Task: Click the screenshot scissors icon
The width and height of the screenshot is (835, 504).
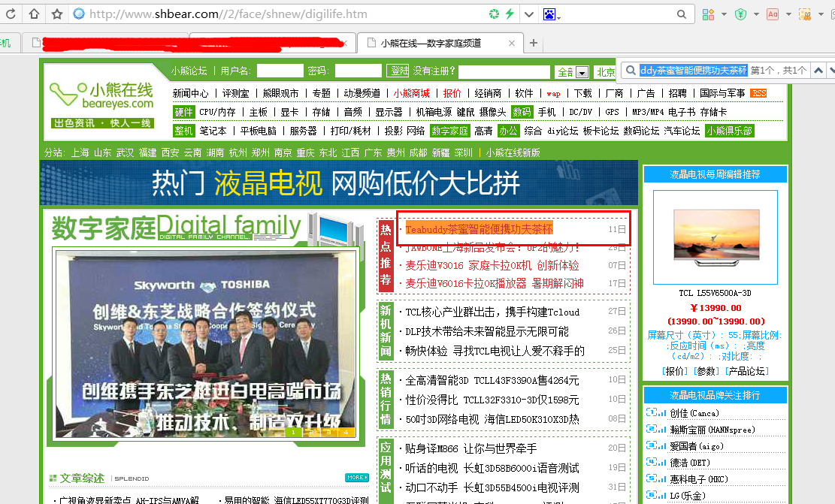Action: [x=804, y=14]
